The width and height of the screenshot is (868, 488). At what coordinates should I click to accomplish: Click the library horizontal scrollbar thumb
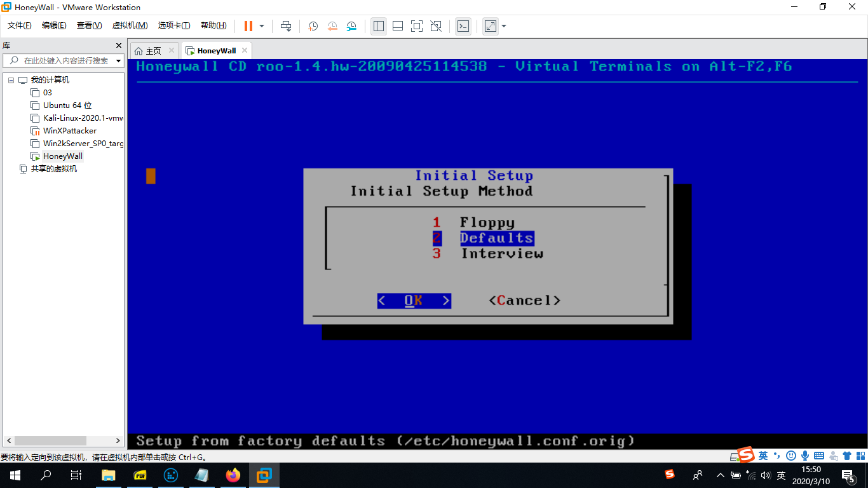tap(50, 440)
